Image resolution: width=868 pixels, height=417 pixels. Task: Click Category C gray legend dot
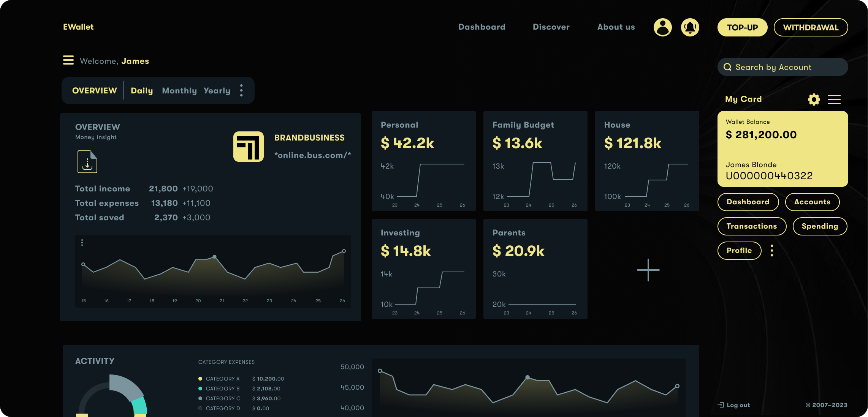coord(200,398)
